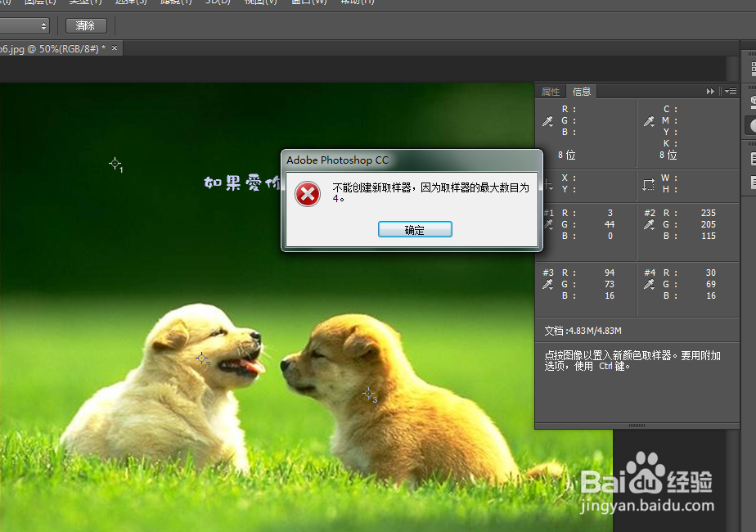Click the red error icon in the dialog

tap(307, 194)
